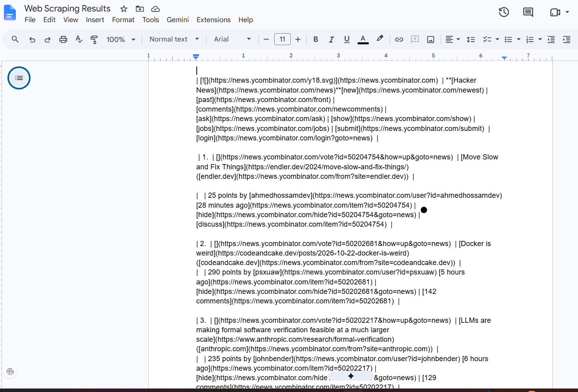Redo the last action
Image resolution: width=578 pixels, height=392 pixels.
pyautogui.click(x=47, y=39)
